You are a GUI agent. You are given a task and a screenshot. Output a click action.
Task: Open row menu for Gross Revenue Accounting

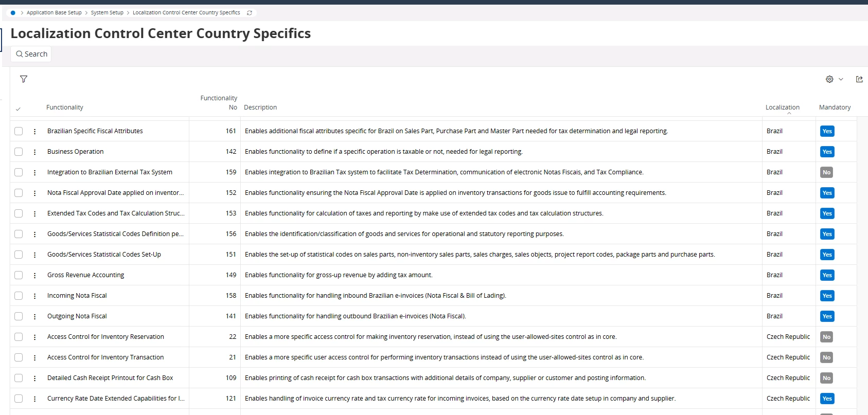pyautogui.click(x=34, y=276)
